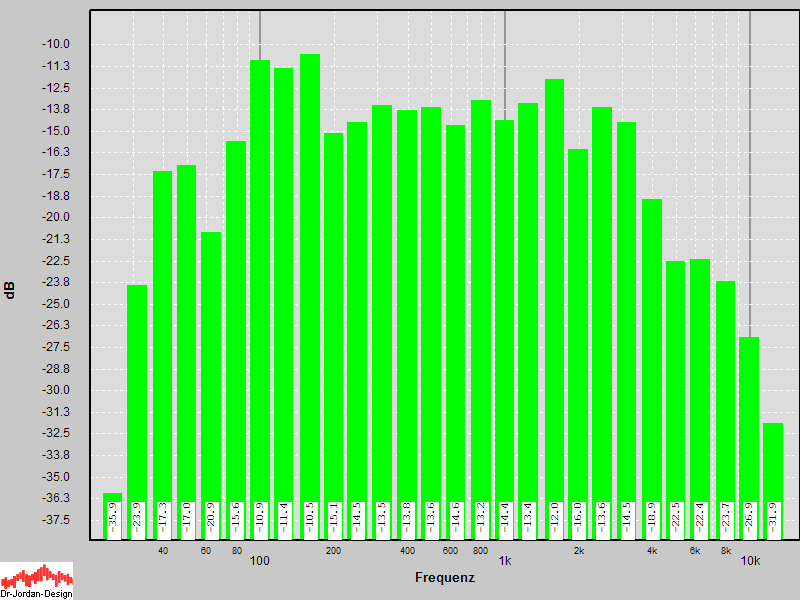Click the -16.0 value label

click(x=578, y=520)
